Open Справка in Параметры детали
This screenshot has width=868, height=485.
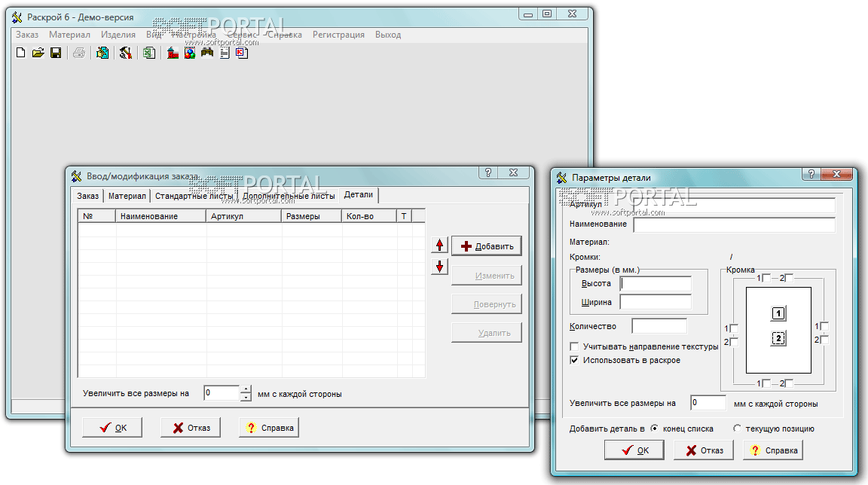pos(773,450)
